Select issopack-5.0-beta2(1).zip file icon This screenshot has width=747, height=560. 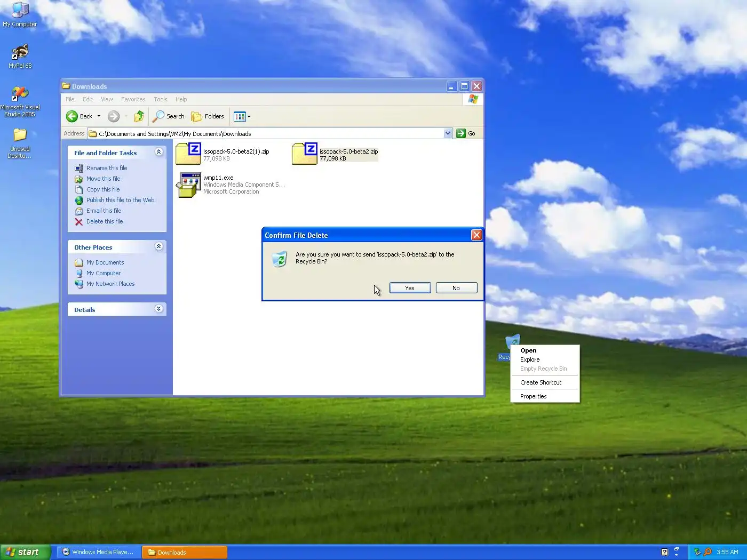(188, 154)
